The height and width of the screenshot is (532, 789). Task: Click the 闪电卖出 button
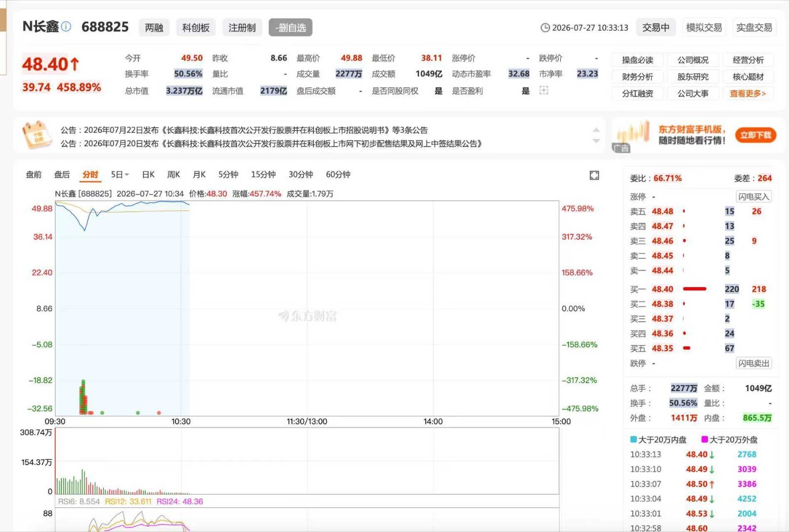(x=754, y=363)
